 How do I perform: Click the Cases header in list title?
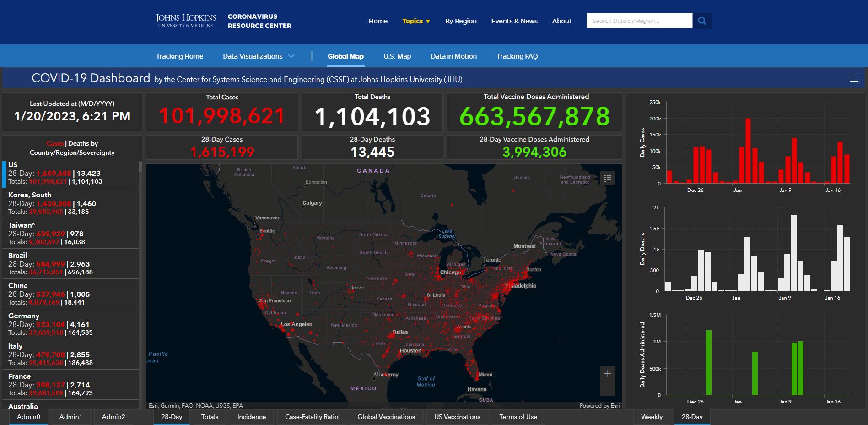[x=55, y=143]
